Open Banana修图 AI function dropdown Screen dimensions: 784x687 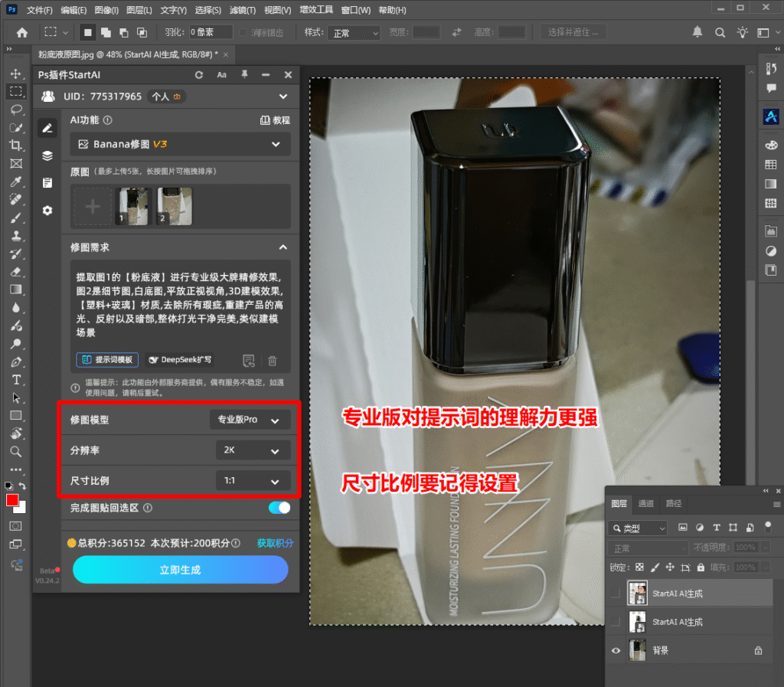point(181,144)
